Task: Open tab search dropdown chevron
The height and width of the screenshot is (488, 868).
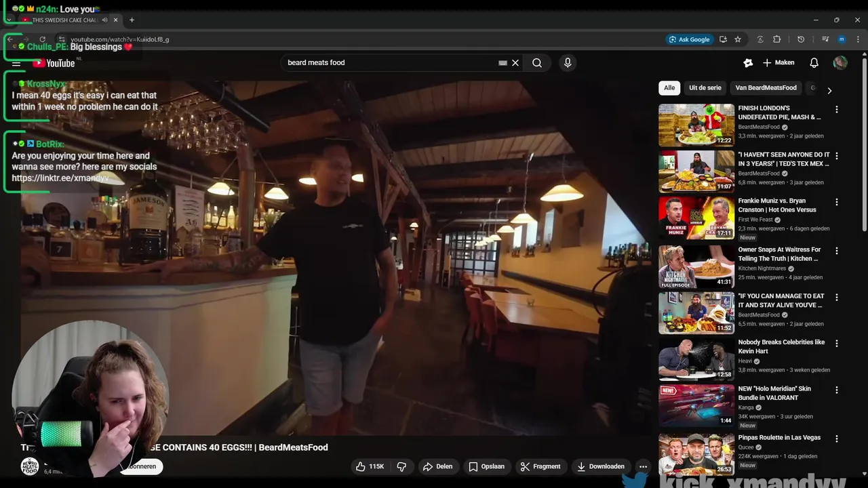Action: pos(9,20)
